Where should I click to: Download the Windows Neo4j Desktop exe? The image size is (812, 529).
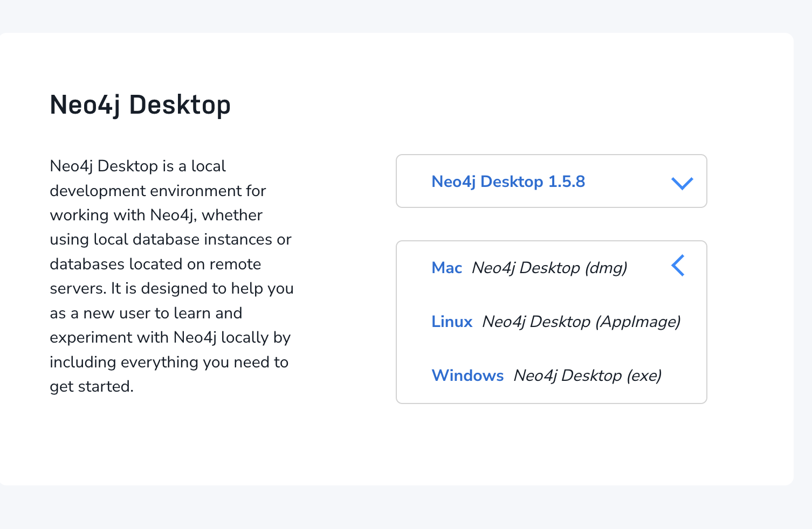click(547, 375)
